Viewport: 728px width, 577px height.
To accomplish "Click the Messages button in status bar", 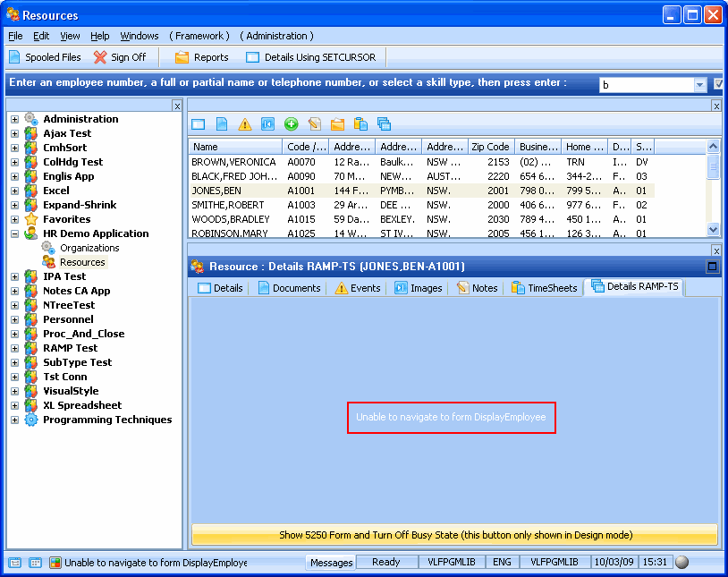I will click(x=331, y=563).
